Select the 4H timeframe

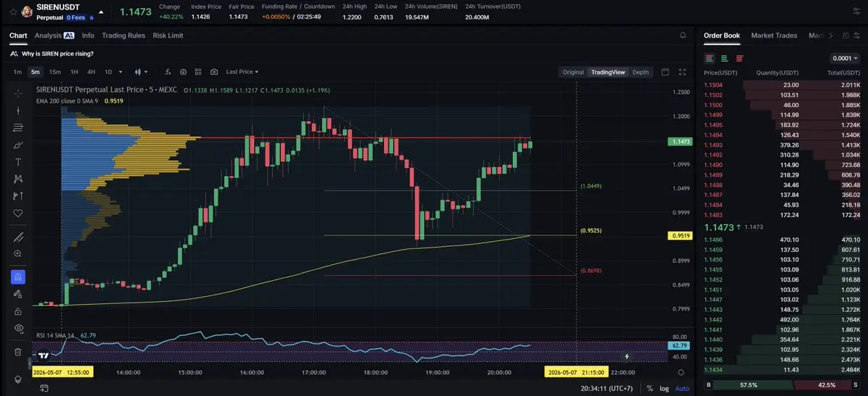91,72
